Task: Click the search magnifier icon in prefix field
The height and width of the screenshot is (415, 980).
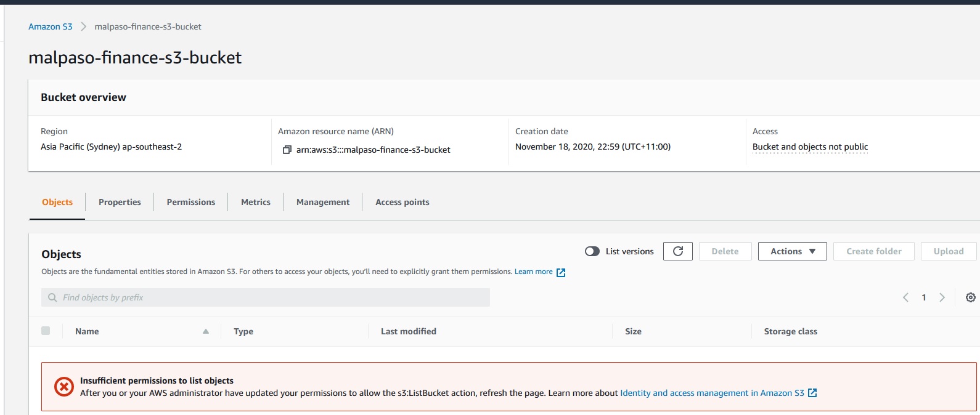Action: click(x=52, y=297)
